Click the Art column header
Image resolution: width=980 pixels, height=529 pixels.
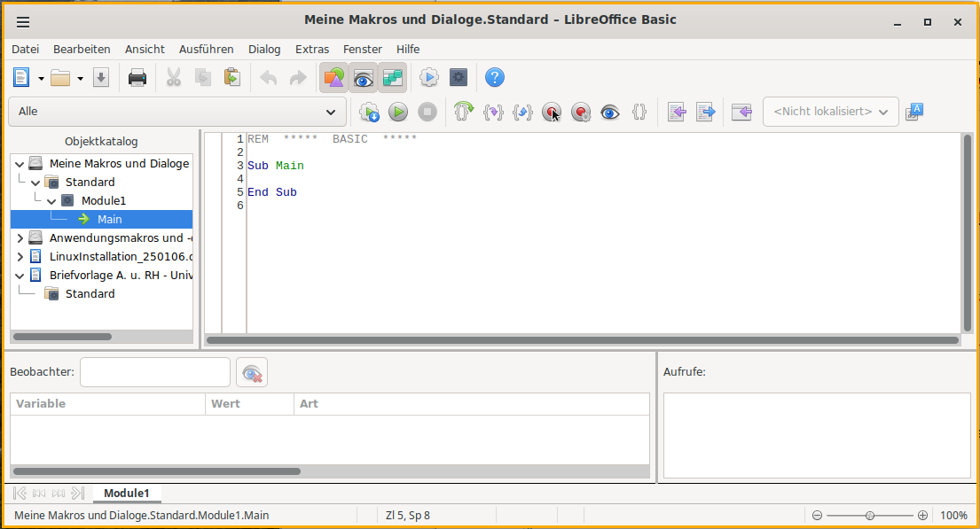coord(471,404)
